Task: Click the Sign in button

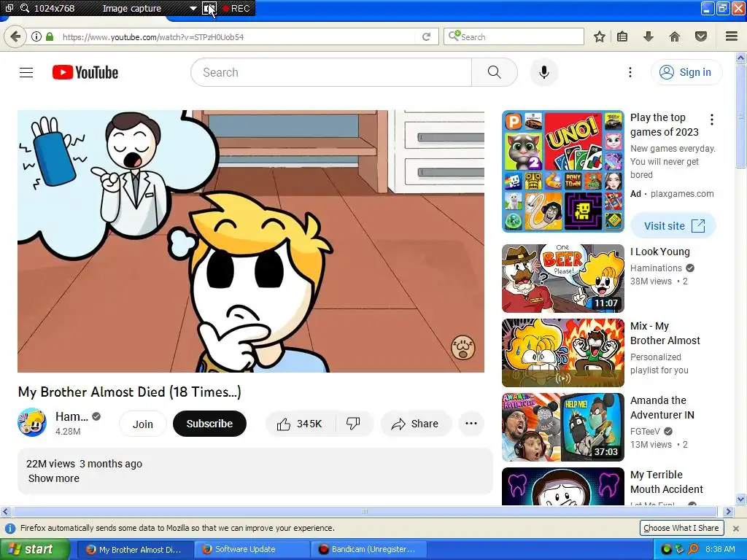Action: pos(686,72)
